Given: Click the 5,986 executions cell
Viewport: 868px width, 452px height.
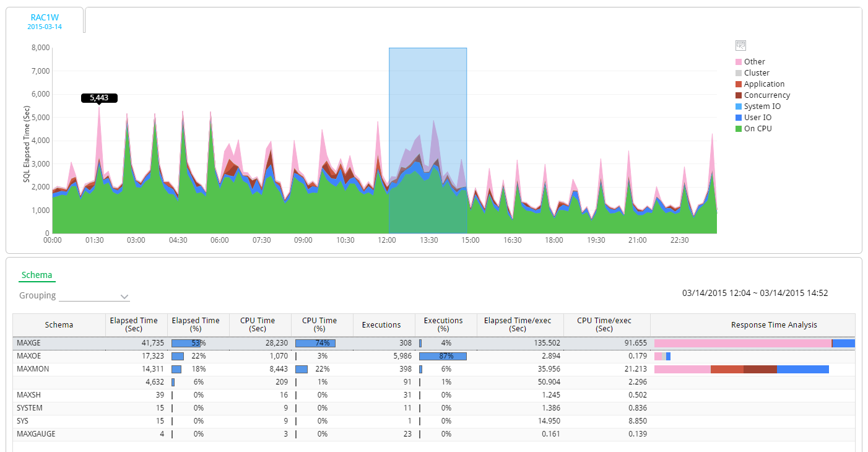Looking at the screenshot, I should click(x=384, y=356).
